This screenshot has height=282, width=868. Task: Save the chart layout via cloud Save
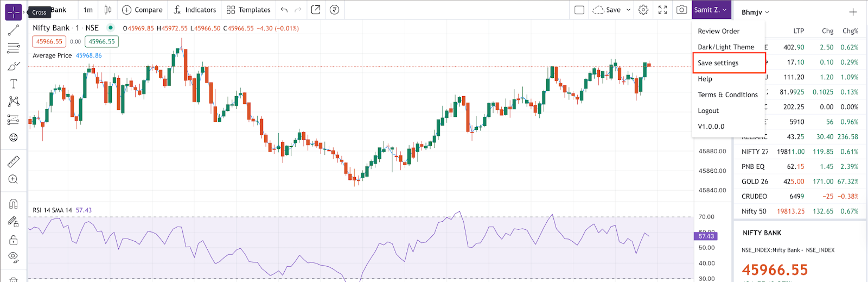(x=607, y=10)
